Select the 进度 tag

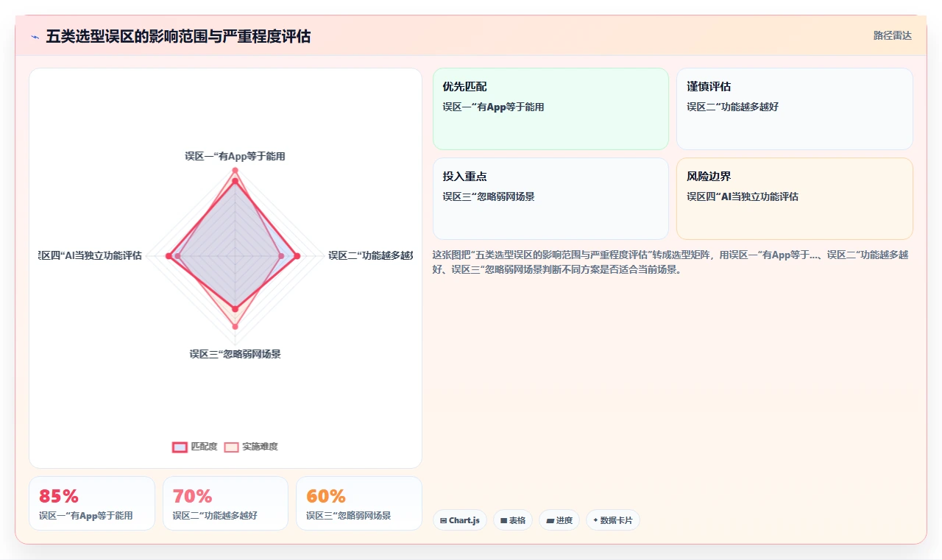click(x=559, y=520)
